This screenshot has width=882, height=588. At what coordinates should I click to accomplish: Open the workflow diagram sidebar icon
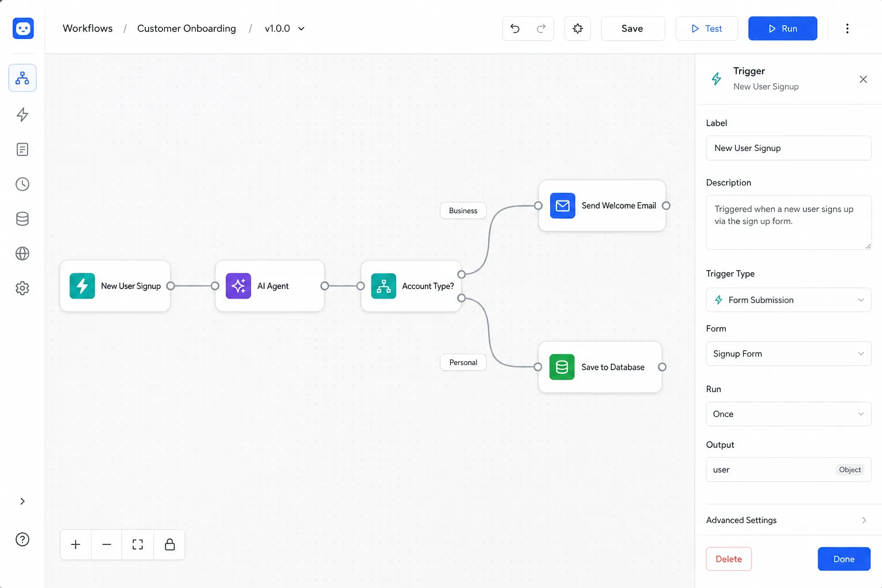point(22,78)
